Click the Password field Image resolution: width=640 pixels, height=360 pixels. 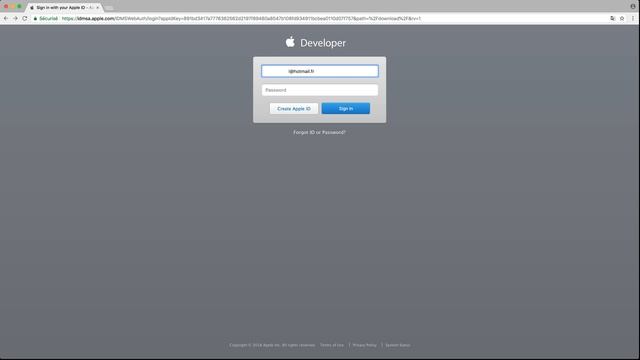coord(320,90)
